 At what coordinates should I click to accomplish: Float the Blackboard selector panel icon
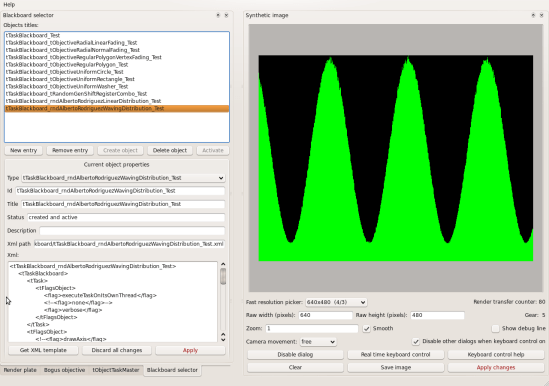point(218,15)
